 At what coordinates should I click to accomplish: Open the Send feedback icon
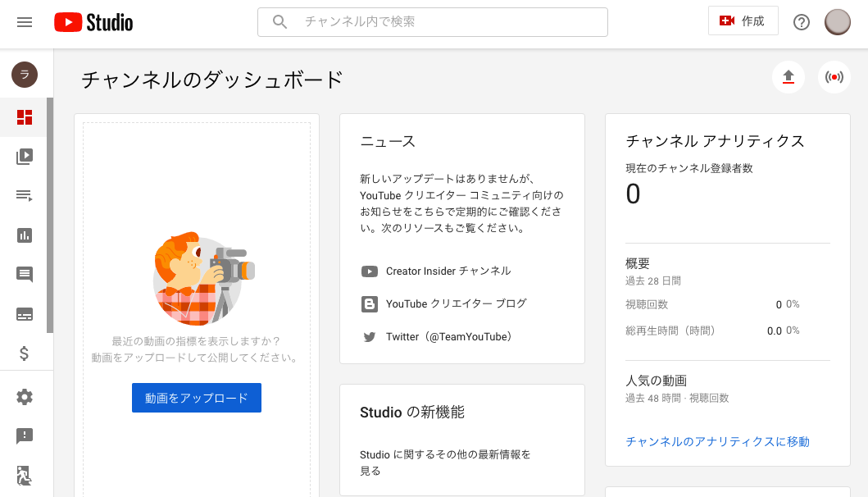25,435
